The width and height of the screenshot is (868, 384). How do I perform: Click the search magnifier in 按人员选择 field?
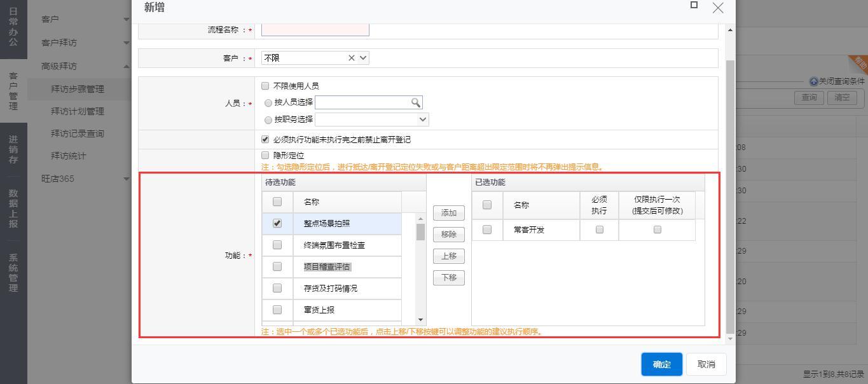415,102
